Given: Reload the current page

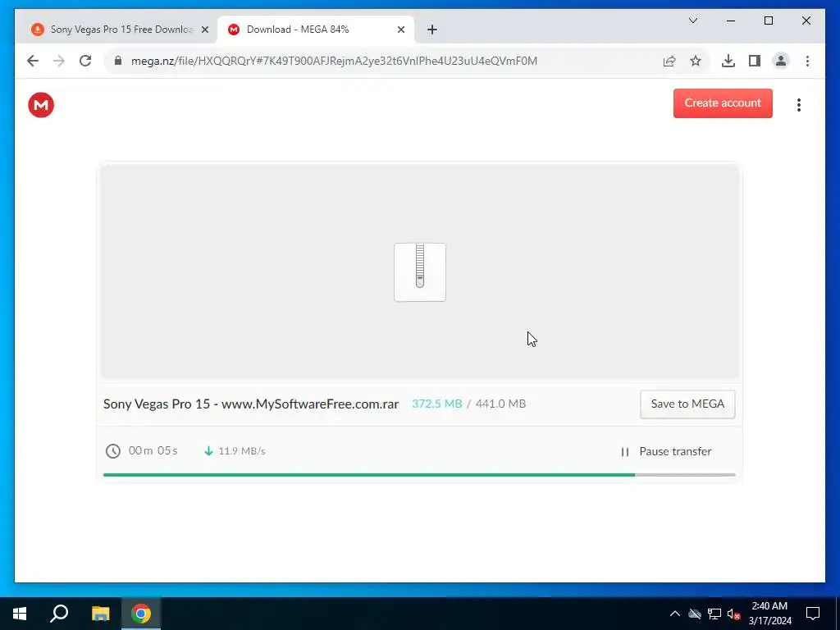Looking at the screenshot, I should click(85, 61).
